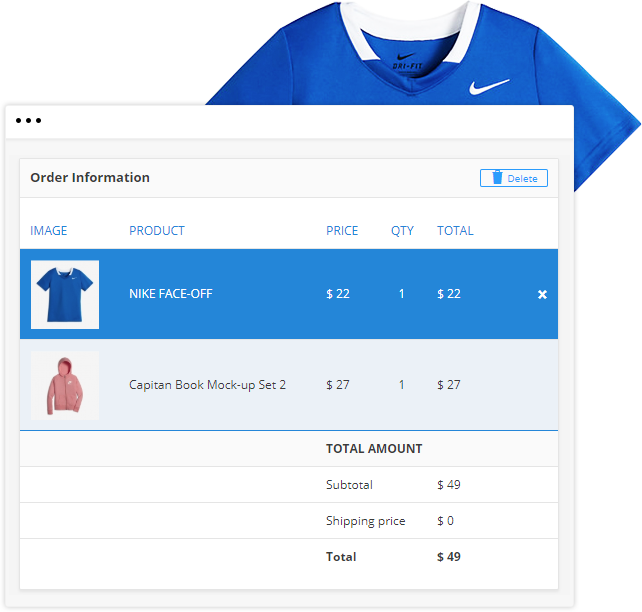Screen dimensions: 642x612
Task: Remove the NIKE FACE-OFF row with X icon
Action: point(542,294)
